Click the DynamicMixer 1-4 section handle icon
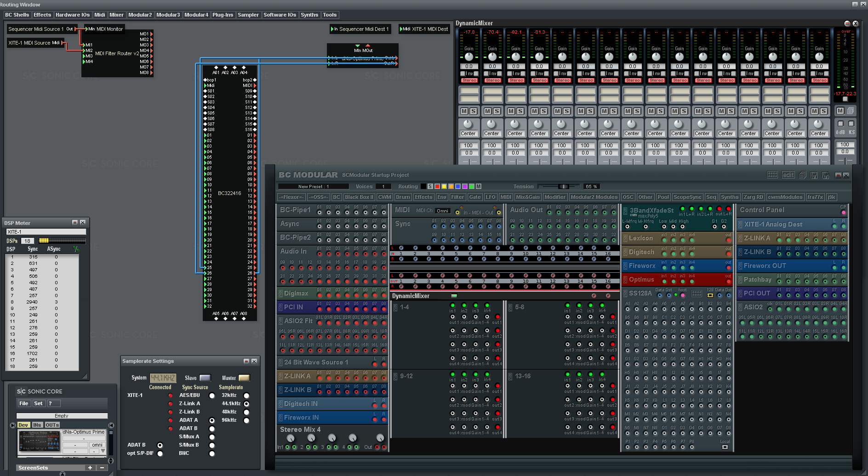This screenshot has height=476, width=868. [395, 307]
